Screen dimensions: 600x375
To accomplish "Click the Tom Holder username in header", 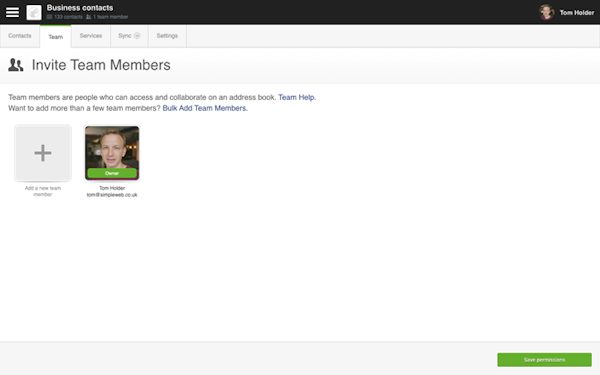I will 577,13.
